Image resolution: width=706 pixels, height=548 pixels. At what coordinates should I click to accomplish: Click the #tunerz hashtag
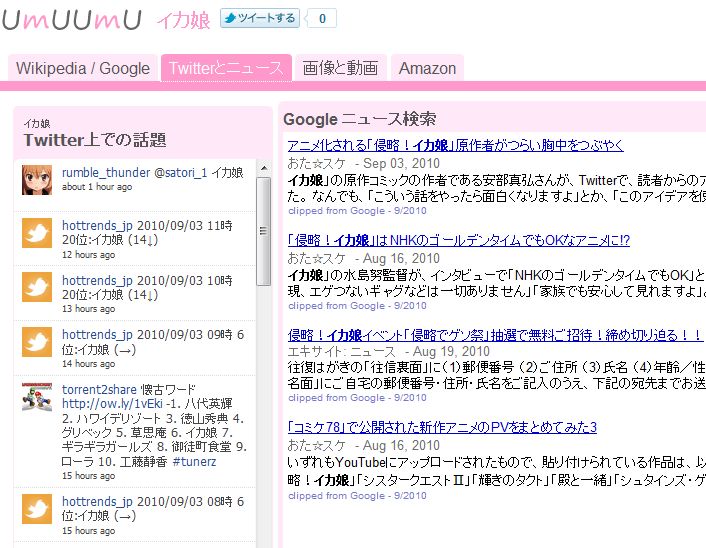point(194,462)
